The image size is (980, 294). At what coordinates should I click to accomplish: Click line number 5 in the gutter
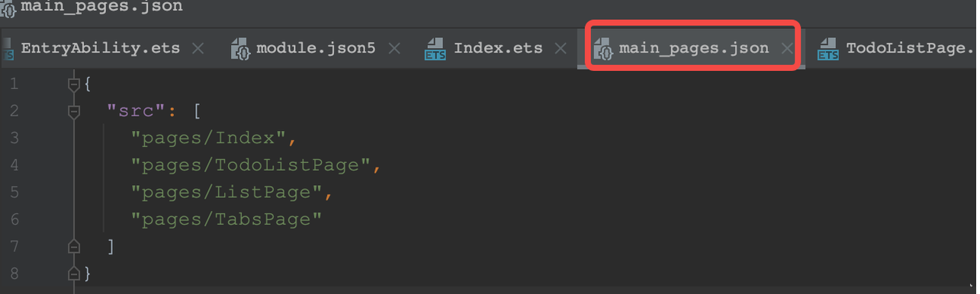coord(14,192)
